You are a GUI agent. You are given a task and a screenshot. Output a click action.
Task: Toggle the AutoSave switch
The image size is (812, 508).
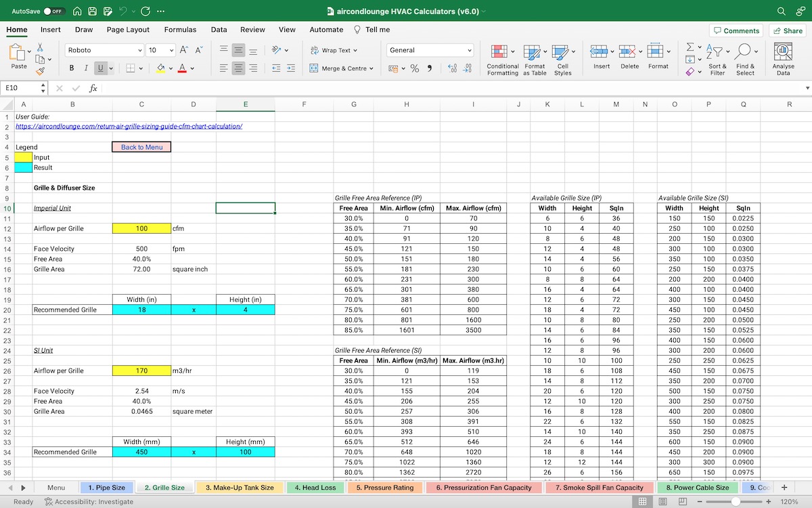pyautogui.click(x=53, y=12)
